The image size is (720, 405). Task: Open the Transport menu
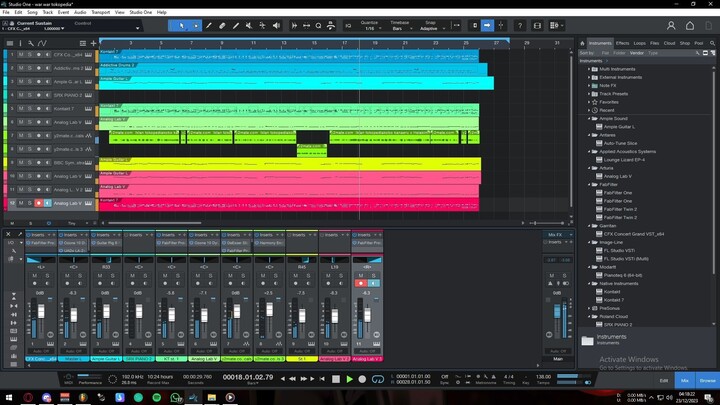(101, 12)
